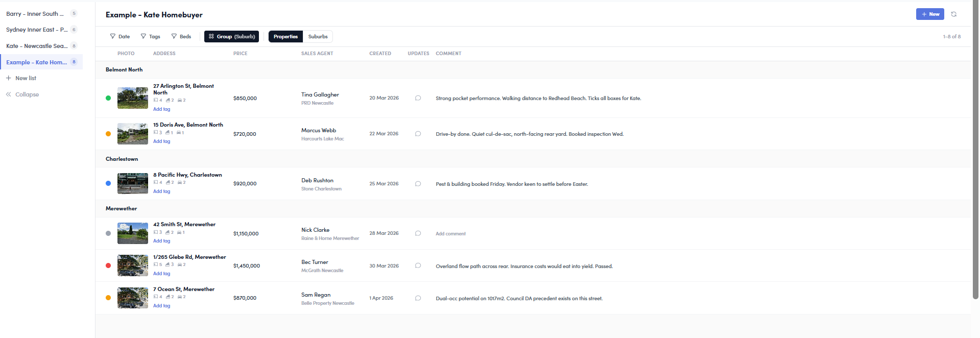Click the $850,000 price cell

(x=245, y=98)
